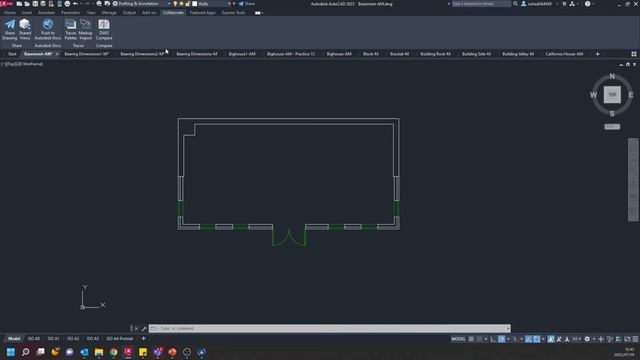Switch to the Annotate ribbon tab
The height and width of the screenshot is (360, 640).
pyautogui.click(x=46, y=13)
